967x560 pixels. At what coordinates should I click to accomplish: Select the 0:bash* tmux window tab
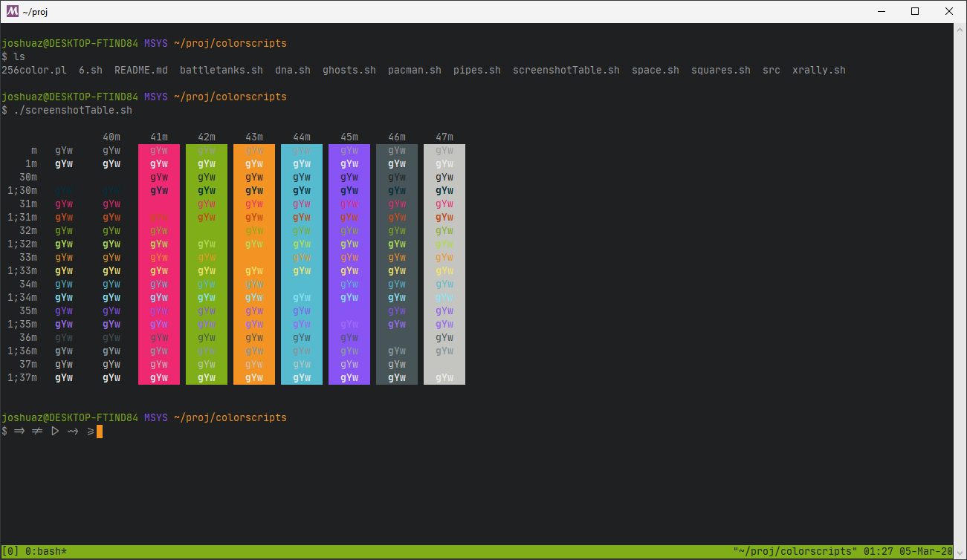click(46, 552)
